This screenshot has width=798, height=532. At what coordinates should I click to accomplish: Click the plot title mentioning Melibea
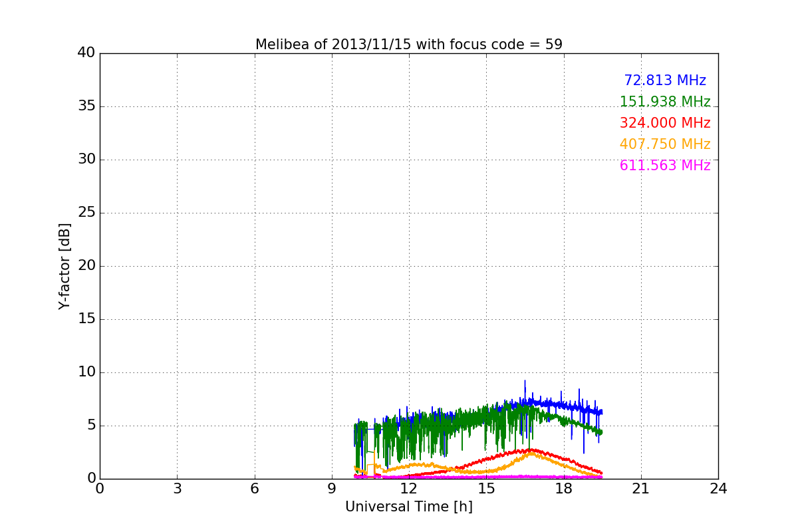click(409, 45)
